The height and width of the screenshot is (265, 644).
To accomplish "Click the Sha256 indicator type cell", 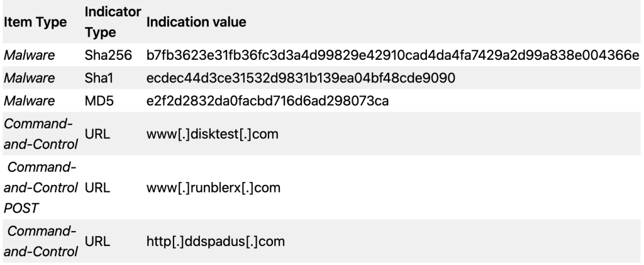I will [x=108, y=55].
